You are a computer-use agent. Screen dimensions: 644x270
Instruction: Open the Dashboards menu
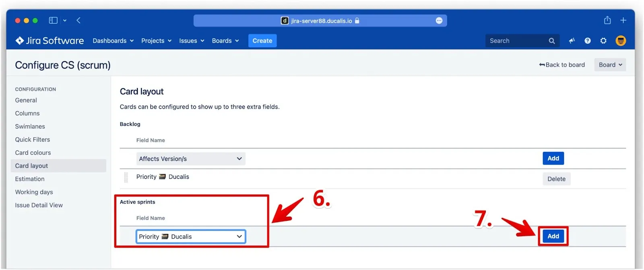[113, 41]
